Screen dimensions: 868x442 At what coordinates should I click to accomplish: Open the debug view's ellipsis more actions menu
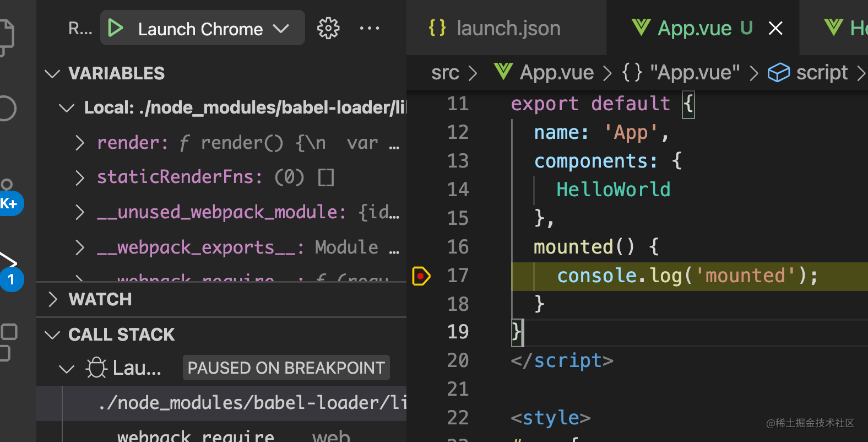[369, 28]
